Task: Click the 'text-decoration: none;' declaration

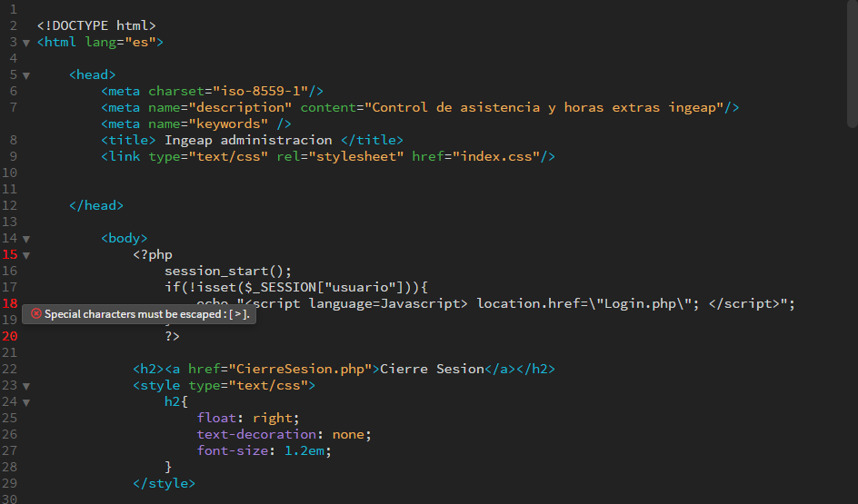Action: [284, 435]
